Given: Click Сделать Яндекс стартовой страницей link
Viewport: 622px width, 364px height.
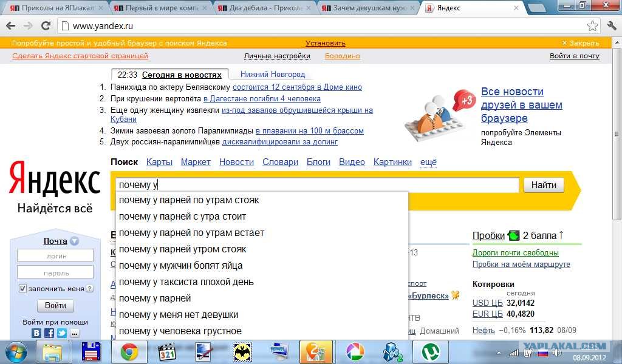Looking at the screenshot, I should point(80,56).
